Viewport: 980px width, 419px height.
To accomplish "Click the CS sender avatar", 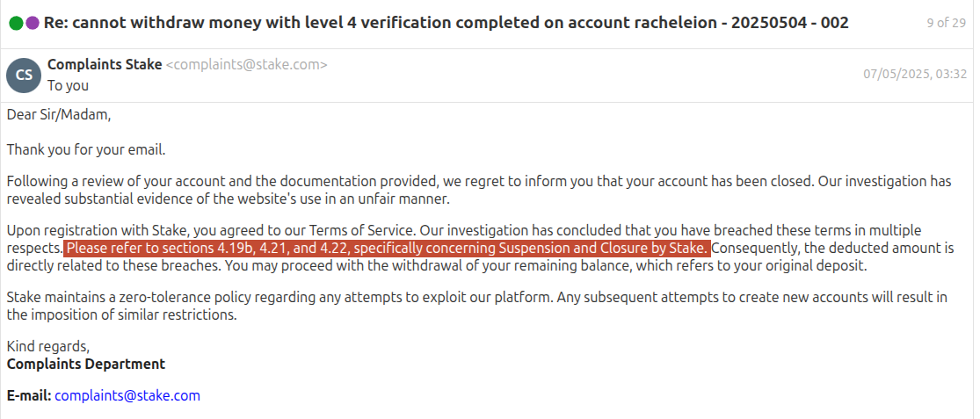I will pyautogui.click(x=24, y=75).
